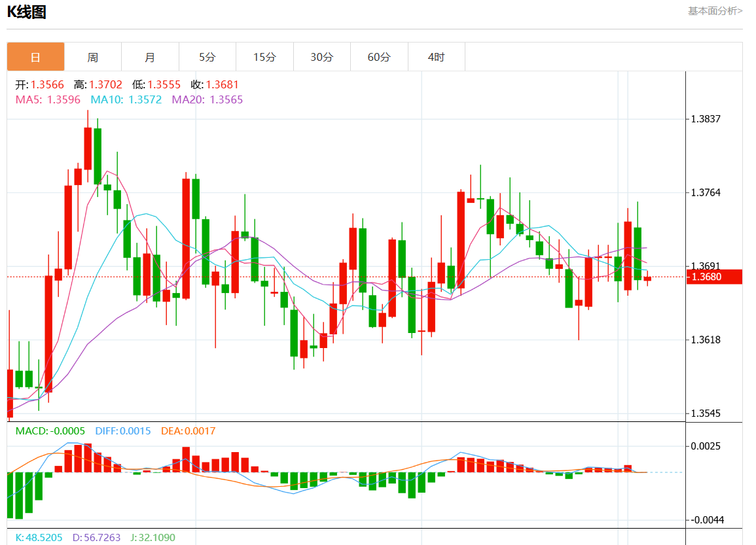756x545 pixels.
Task: Click the 1.3837 price axis label
Action: coord(706,119)
